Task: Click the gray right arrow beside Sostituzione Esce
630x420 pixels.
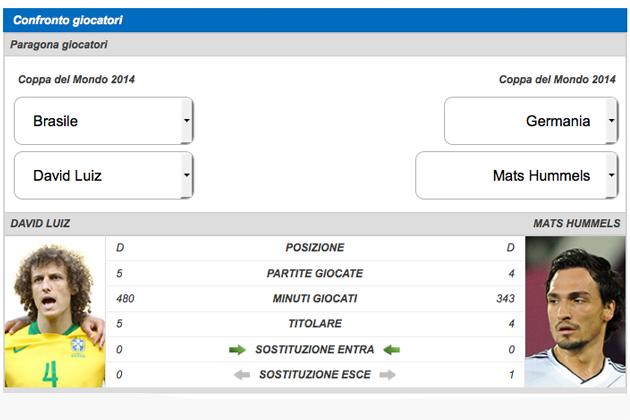Action: [387, 375]
